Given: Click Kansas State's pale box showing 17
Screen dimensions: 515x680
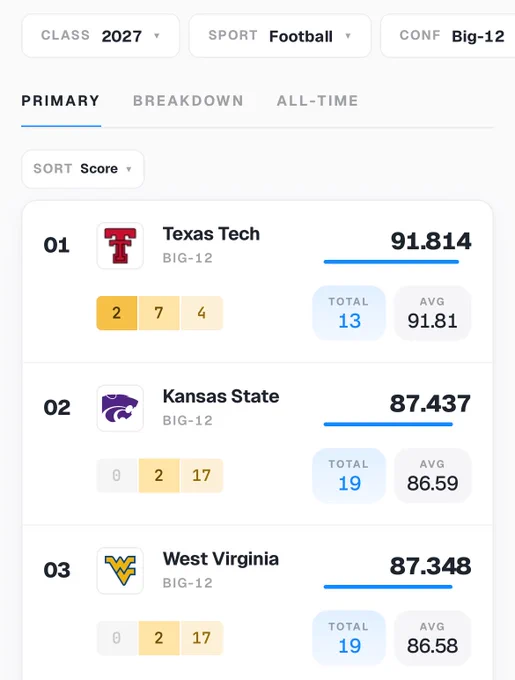Looking at the screenshot, I should [x=202, y=475].
